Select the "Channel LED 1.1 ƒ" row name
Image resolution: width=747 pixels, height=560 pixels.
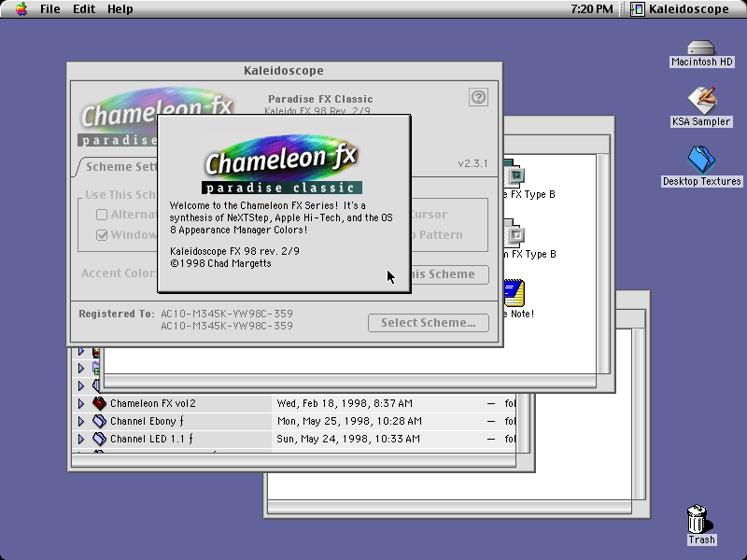pos(151,439)
